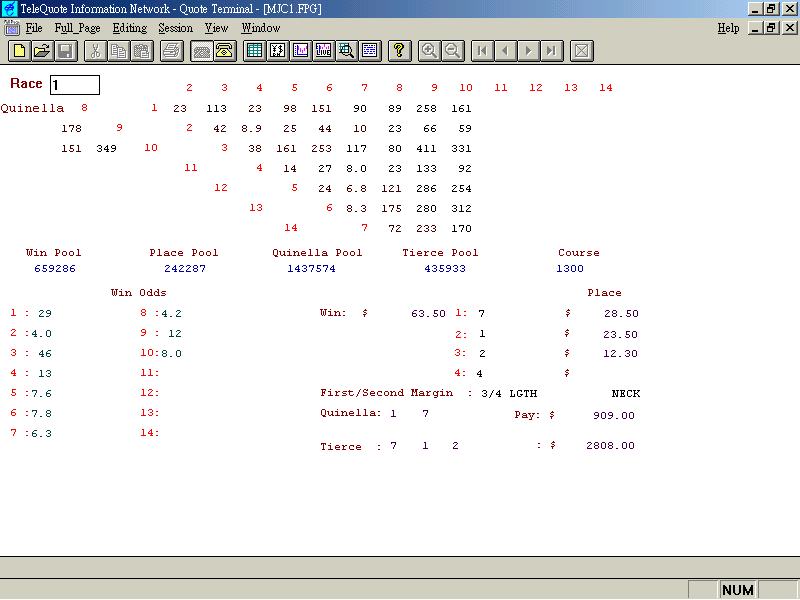Click the crossed box toolbar icon
800x600 pixels.
(582, 51)
